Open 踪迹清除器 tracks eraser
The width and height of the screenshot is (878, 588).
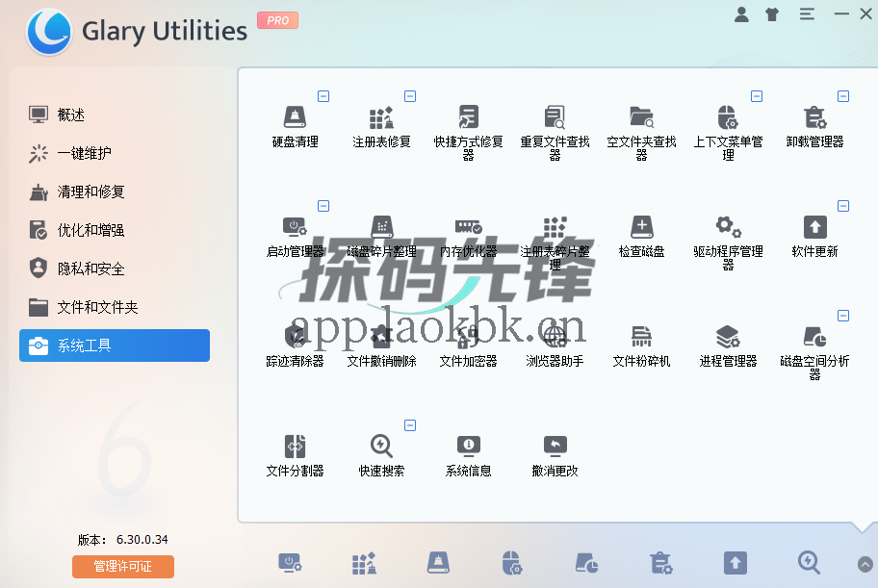coord(296,346)
